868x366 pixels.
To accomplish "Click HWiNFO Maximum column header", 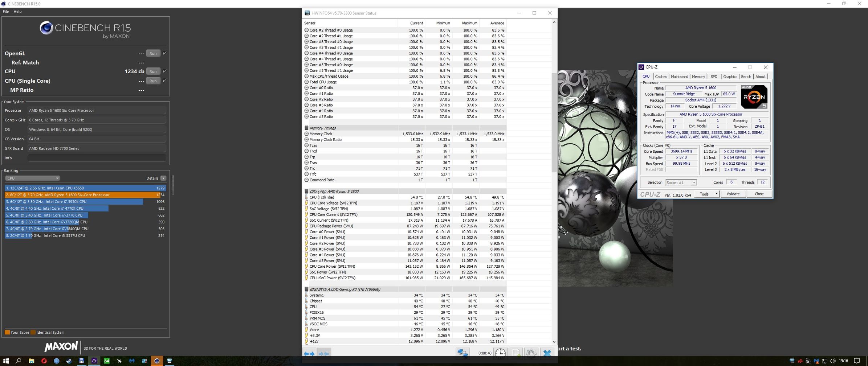I will [x=466, y=23].
